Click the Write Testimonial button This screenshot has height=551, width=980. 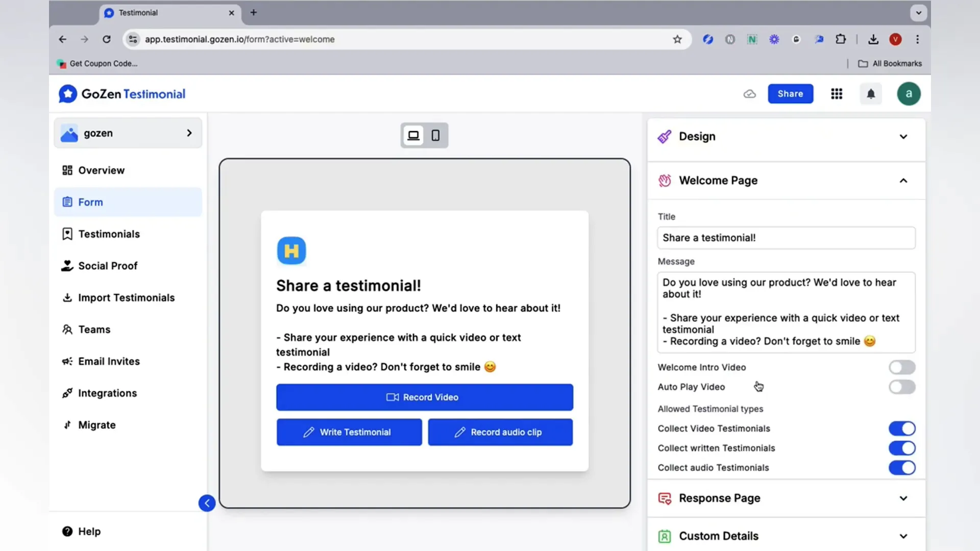pos(349,432)
